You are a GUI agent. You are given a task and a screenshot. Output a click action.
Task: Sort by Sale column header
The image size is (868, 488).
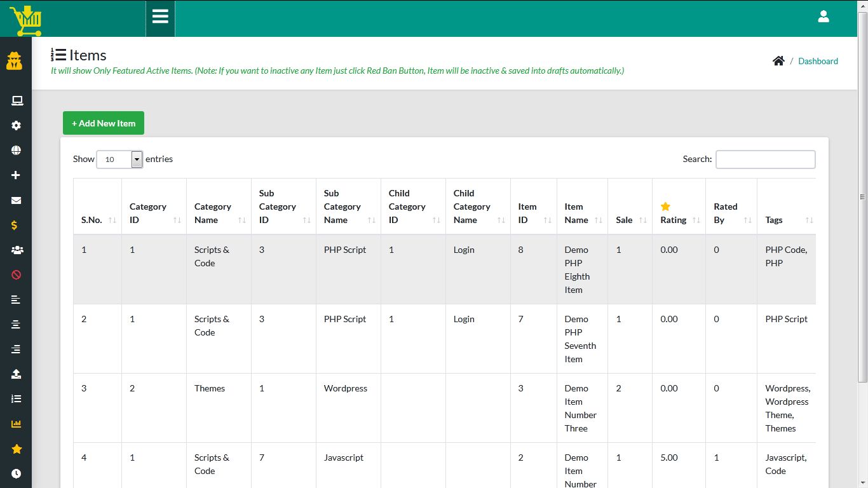pyautogui.click(x=630, y=207)
